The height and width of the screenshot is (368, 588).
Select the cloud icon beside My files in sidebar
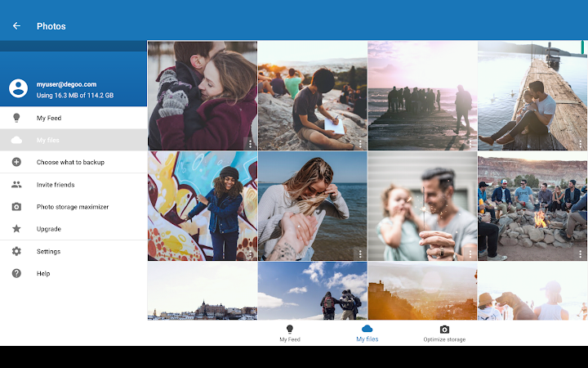tap(16, 140)
